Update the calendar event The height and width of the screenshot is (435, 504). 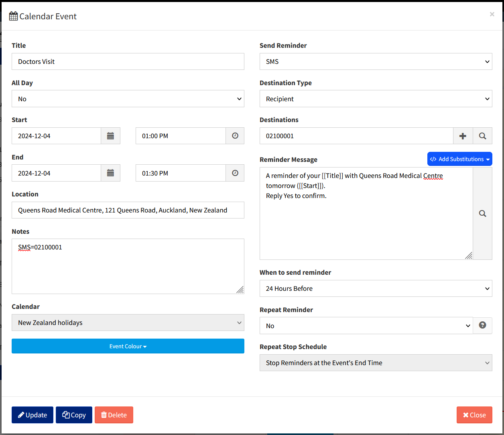[32, 415]
